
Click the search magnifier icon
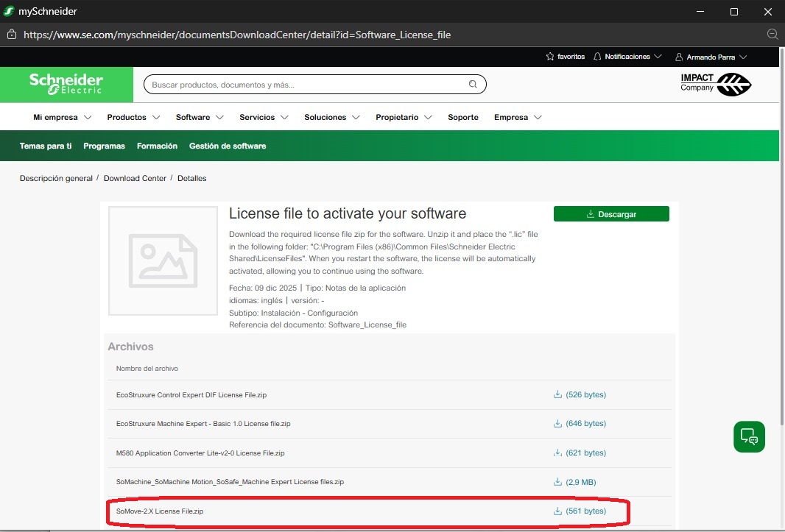tap(473, 84)
